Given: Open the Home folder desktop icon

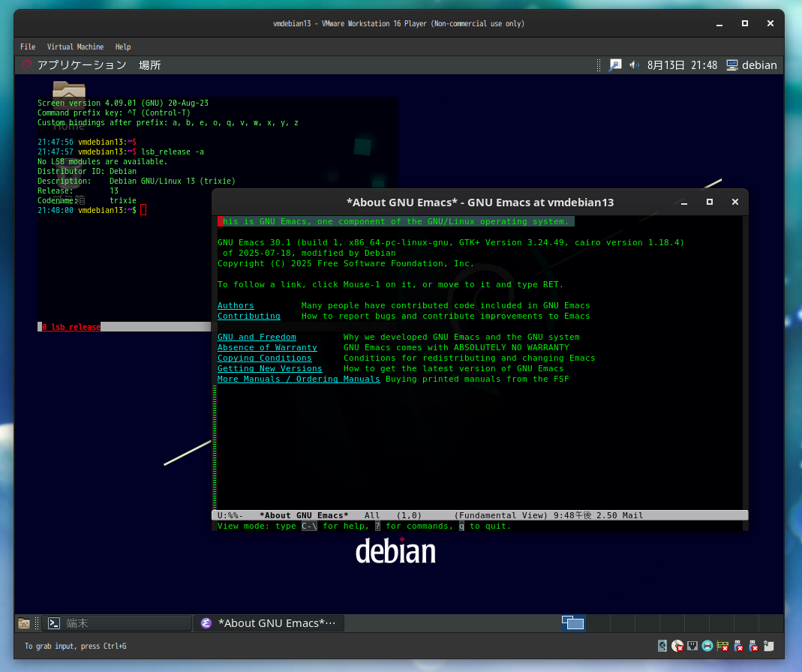Looking at the screenshot, I should tap(69, 106).
